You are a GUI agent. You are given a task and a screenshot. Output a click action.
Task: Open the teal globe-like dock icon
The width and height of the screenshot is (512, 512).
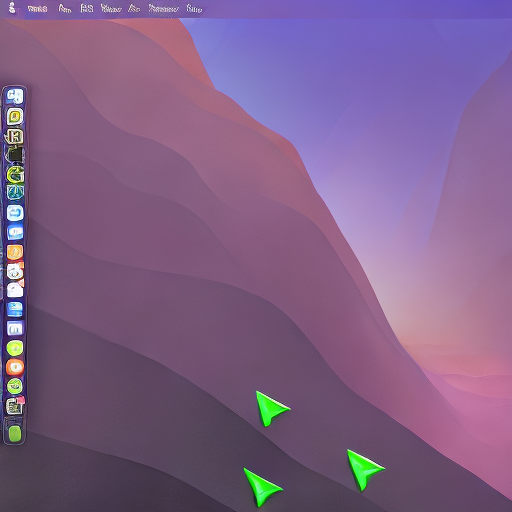tap(15, 193)
